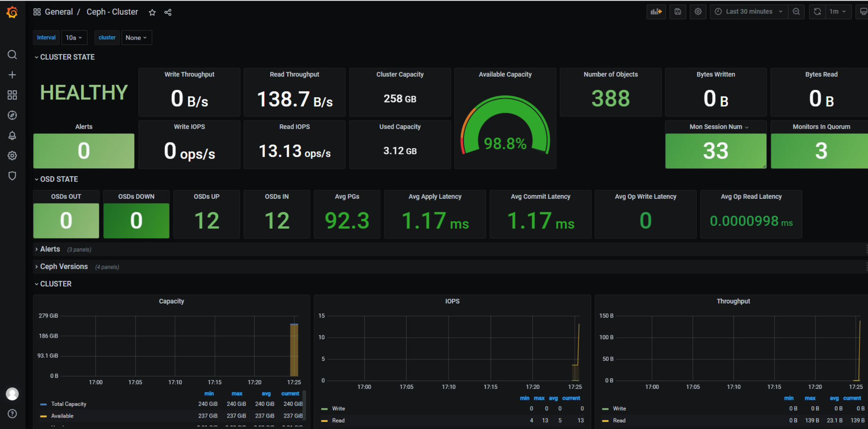Image resolution: width=868 pixels, height=429 pixels.
Task: Open the server admin shield icon
Action: pos(12,176)
